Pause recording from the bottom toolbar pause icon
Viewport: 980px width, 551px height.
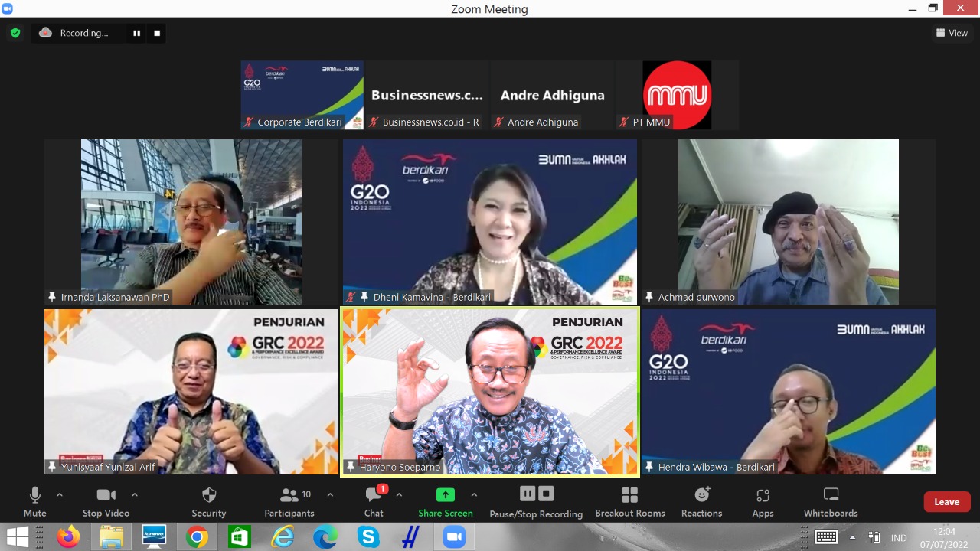coord(528,494)
